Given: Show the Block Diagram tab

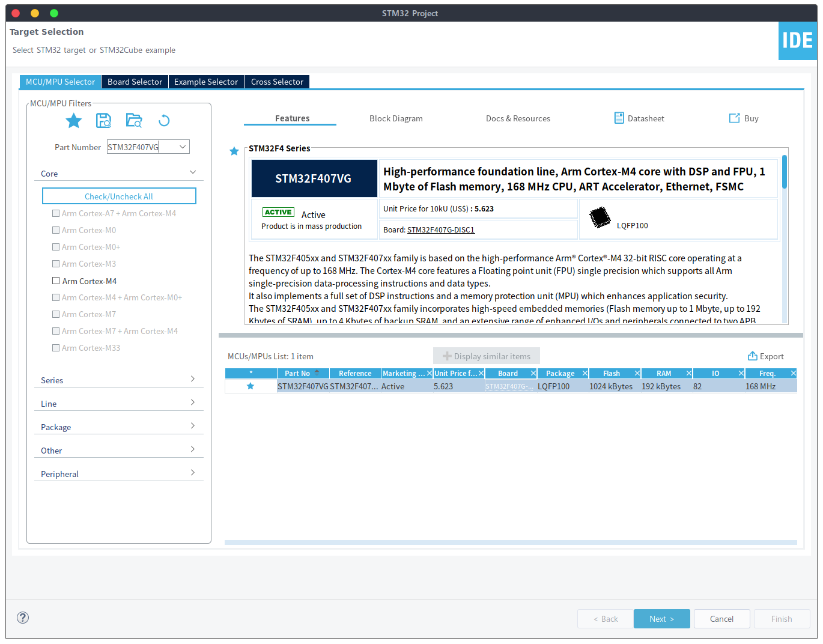Looking at the screenshot, I should (x=396, y=118).
